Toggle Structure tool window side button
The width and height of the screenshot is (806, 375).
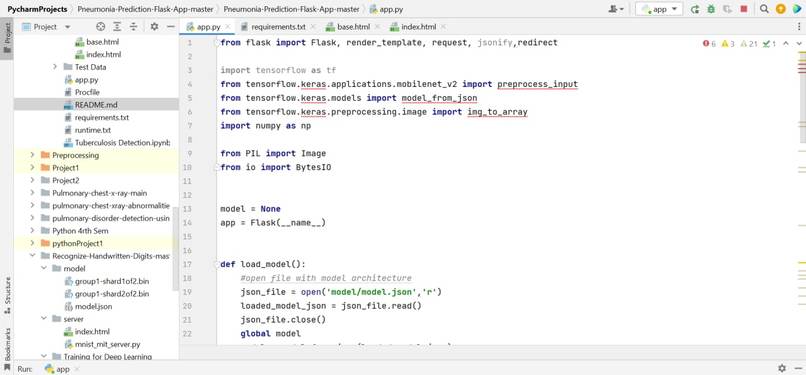pos(7,295)
